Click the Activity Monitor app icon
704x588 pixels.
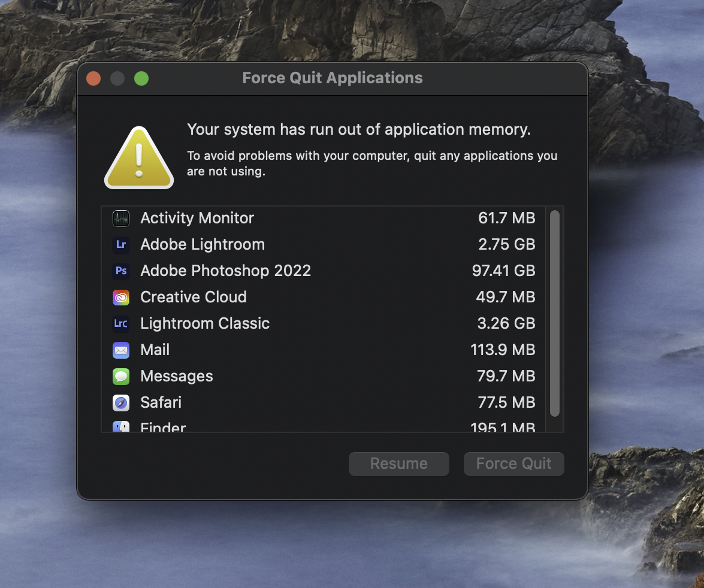(x=121, y=218)
